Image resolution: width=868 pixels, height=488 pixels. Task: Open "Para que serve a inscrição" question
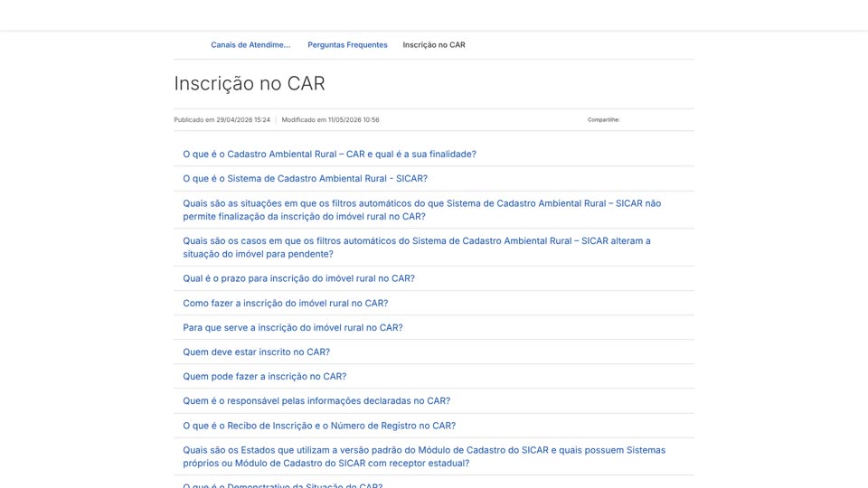pos(292,327)
